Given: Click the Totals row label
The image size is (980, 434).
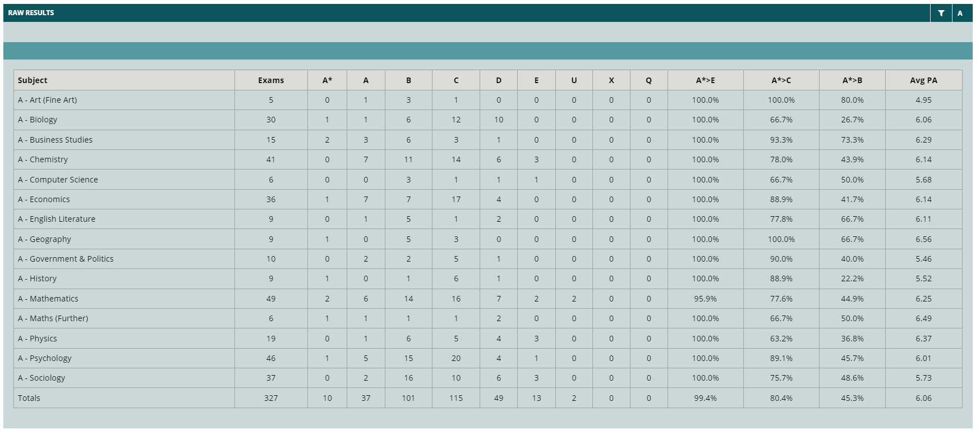Looking at the screenshot, I should (29, 398).
